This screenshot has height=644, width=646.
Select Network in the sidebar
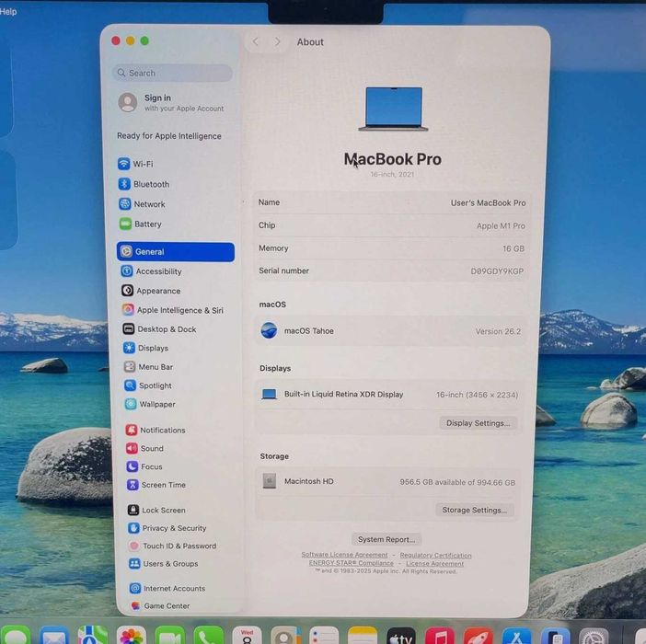(x=142, y=204)
